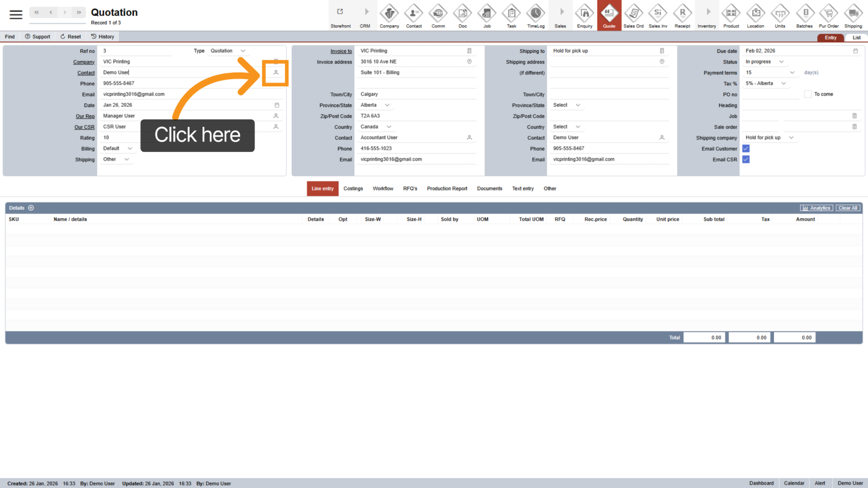
Task: Open the hamburger main menu
Action: click(16, 14)
